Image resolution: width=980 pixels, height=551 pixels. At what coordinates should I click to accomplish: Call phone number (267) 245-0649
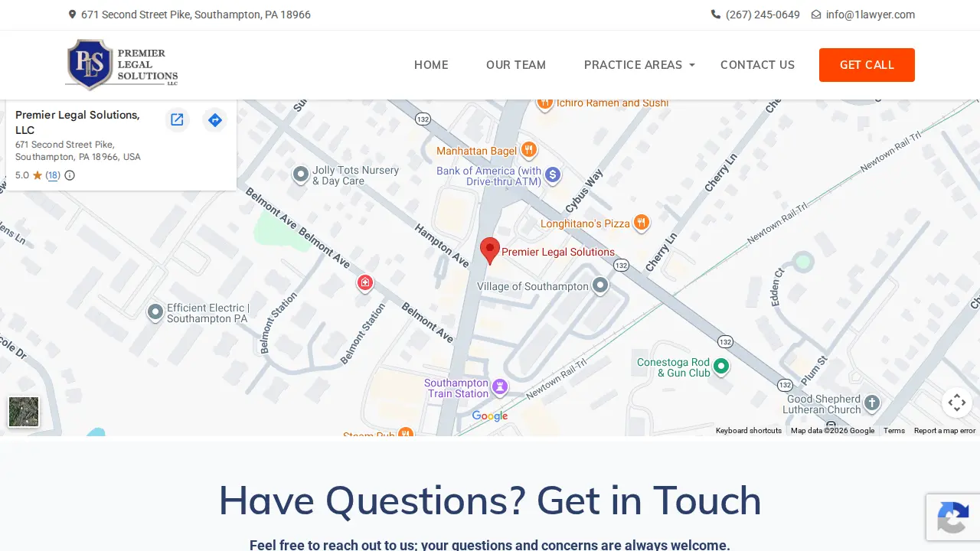[763, 15]
